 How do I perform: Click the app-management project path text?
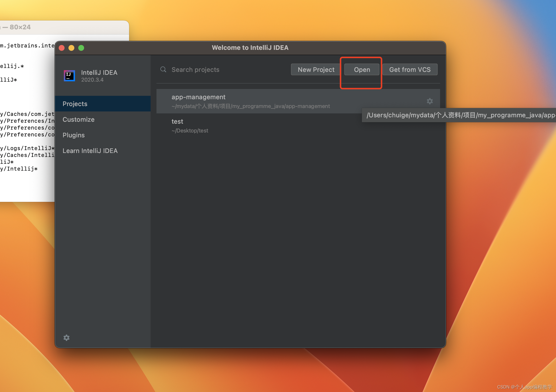251,106
